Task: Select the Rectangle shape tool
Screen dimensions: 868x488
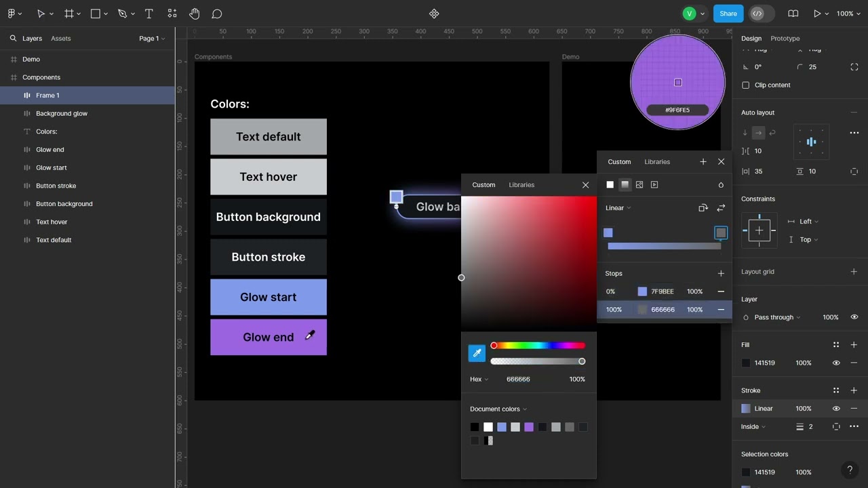Action: pos(96,14)
